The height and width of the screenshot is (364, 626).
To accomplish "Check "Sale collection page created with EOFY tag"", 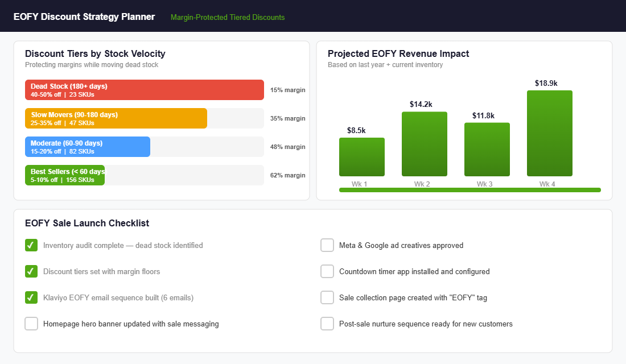I will click(327, 297).
